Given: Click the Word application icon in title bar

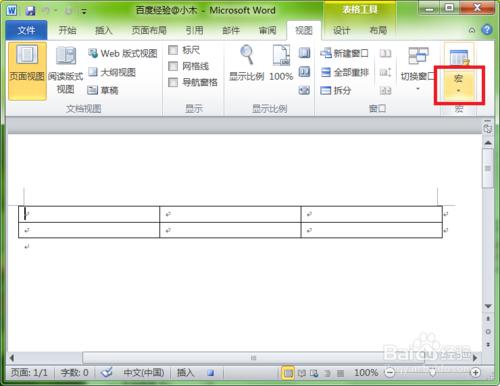Looking at the screenshot, I should point(12,10).
